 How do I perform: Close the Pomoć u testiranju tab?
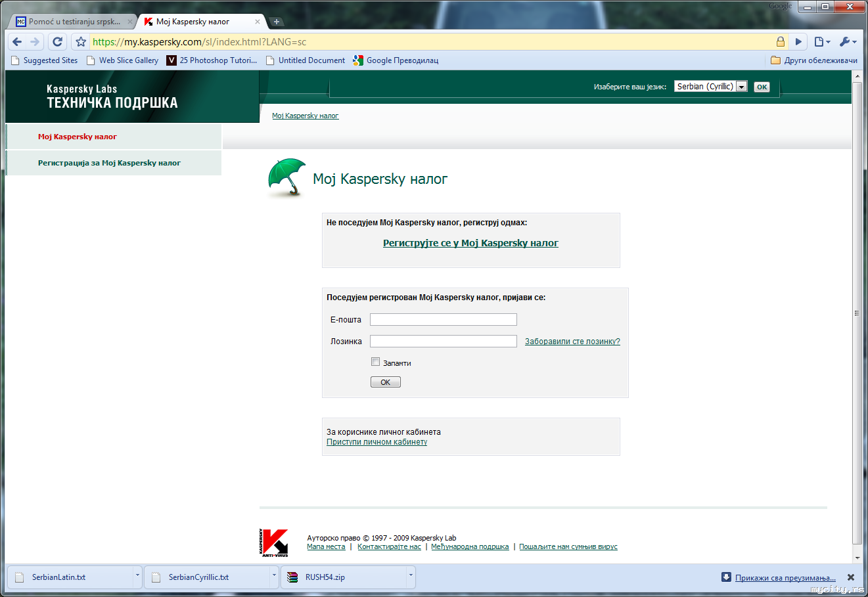pyautogui.click(x=130, y=22)
